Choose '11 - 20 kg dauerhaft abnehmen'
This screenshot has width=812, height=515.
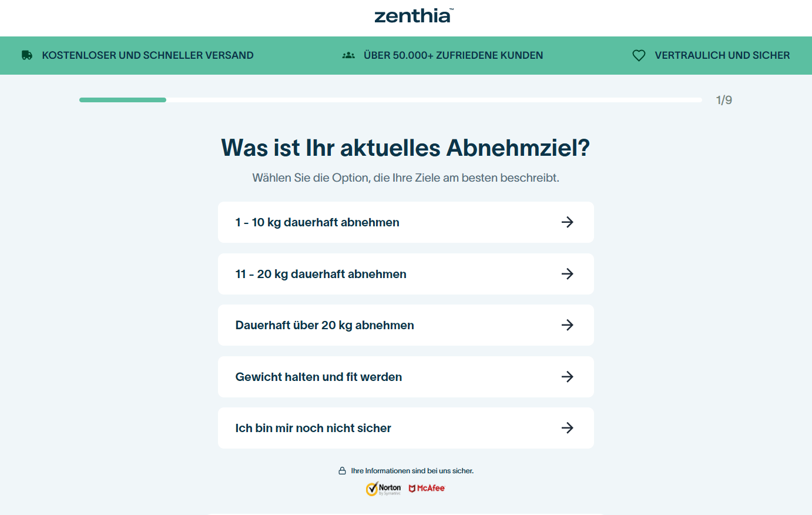click(x=321, y=274)
